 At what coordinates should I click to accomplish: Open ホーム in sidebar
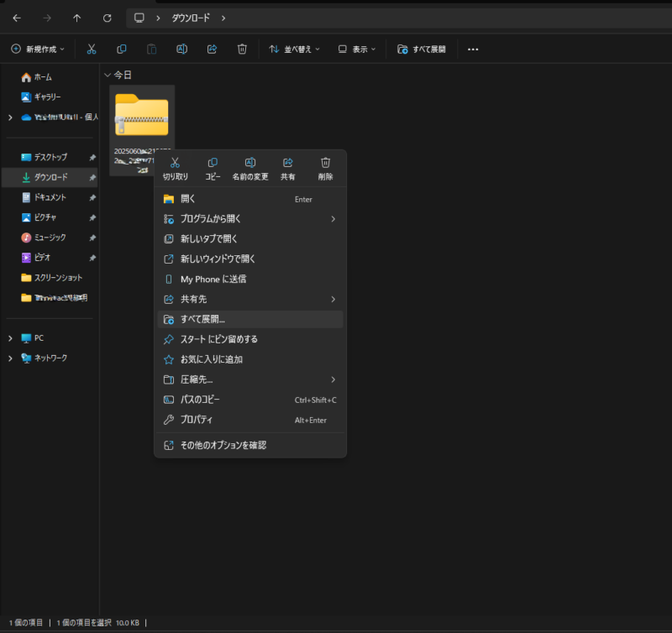36,77
